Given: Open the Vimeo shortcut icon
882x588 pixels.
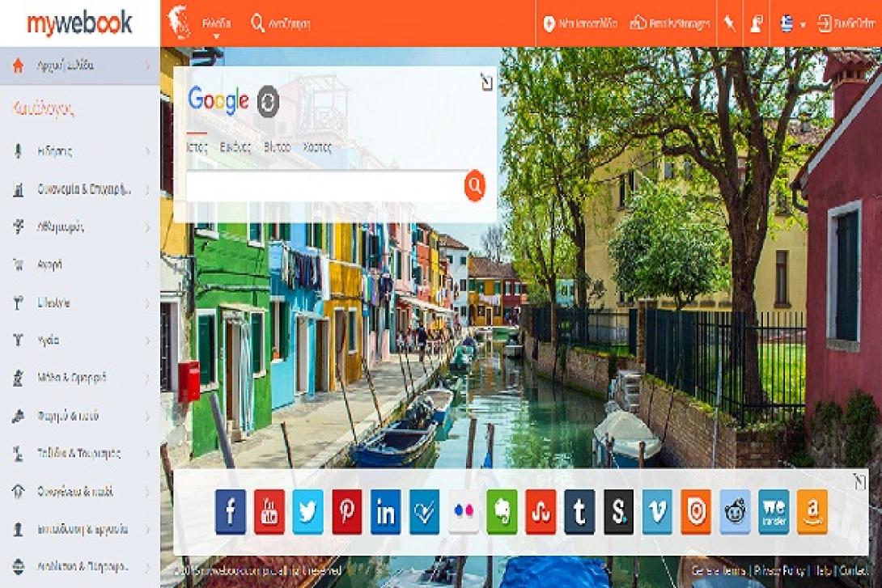Looking at the screenshot, I should coord(657,512).
